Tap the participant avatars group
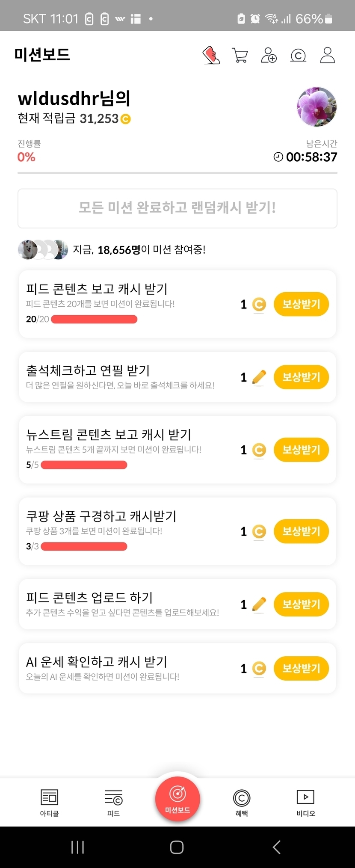Screen dimensions: 355x868 coord(43,250)
